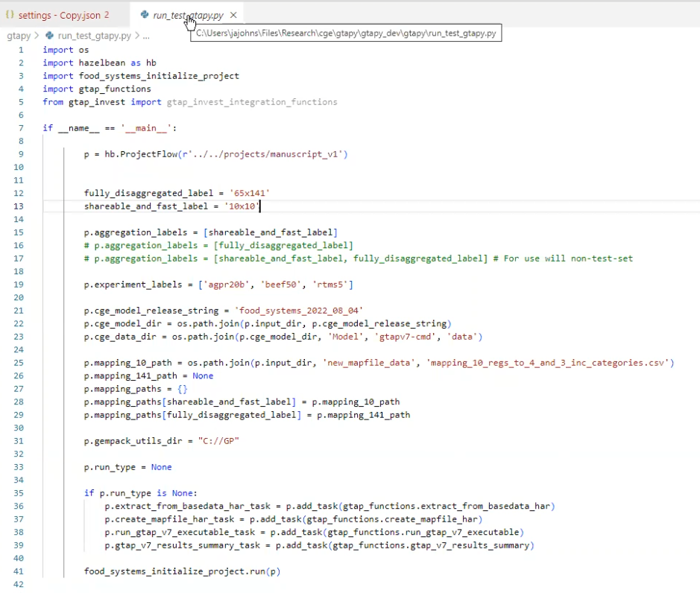Click the '65x141' string value
The width and height of the screenshot is (700, 593).
point(250,193)
